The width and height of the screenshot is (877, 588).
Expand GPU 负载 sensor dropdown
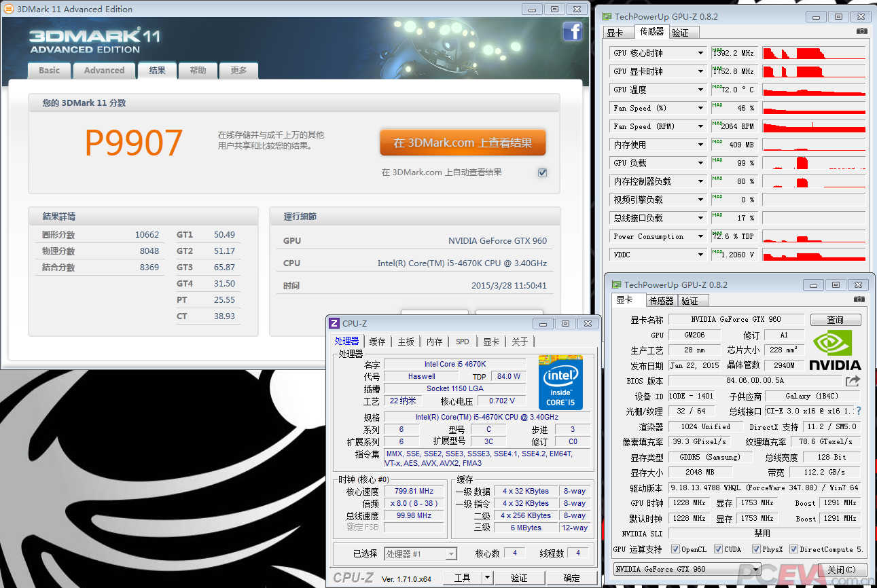tap(700, 163)
